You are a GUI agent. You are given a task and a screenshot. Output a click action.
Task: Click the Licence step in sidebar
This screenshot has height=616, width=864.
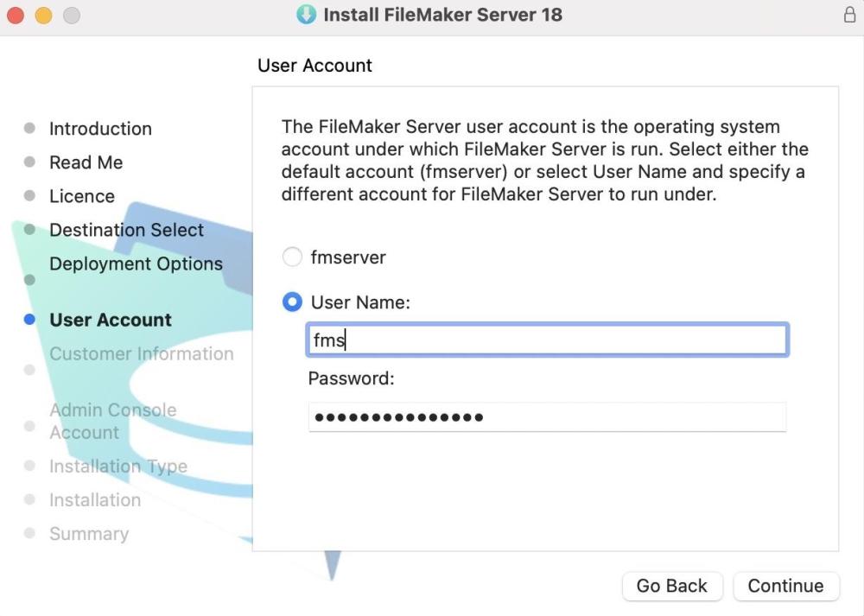pos(81,196)
